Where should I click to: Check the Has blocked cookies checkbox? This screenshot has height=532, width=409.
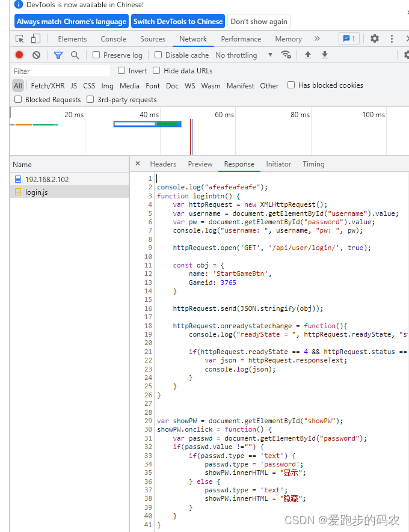[x=291, y=85]
